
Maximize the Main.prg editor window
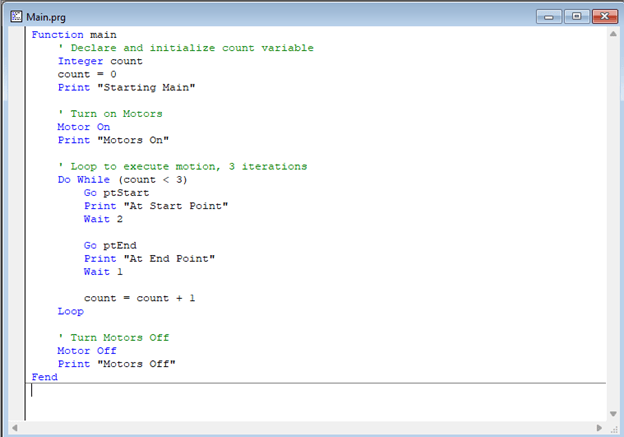pos(577,17)
